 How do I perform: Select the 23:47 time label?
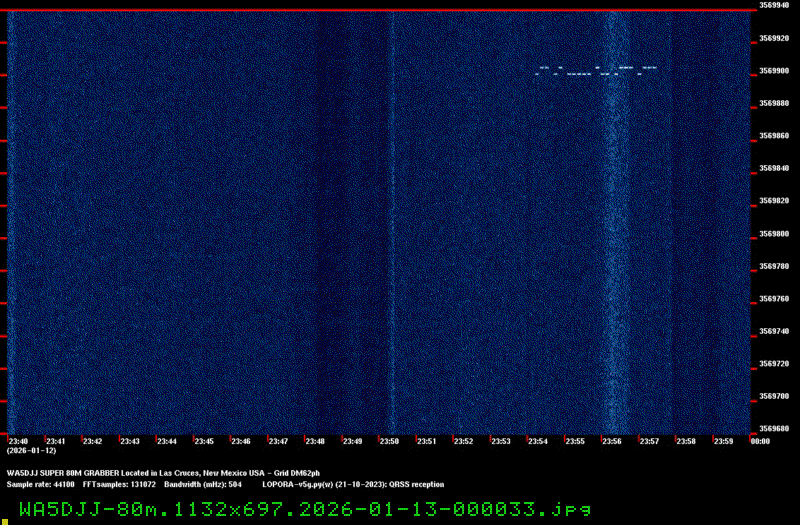pyautogui.click(x=278, y=441)
